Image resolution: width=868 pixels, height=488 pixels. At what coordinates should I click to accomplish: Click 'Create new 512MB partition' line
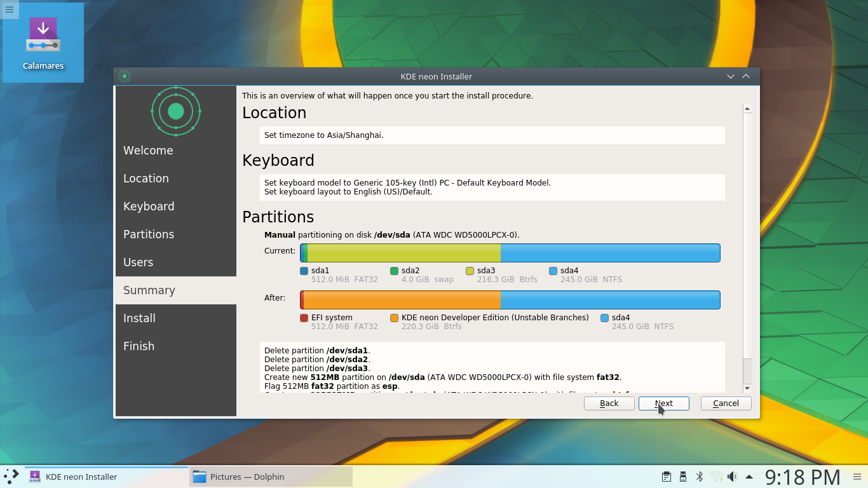[x=443, y=377]
